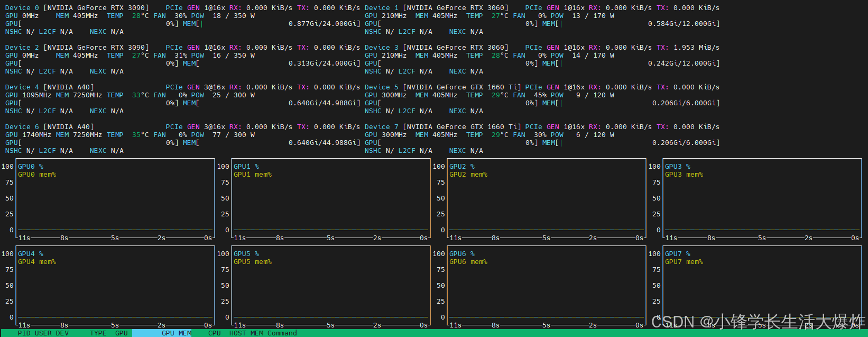Click the GPU6 % chart legend
Image resolution: width=868 pixels, height=337 pixels.
[x=461, y=254]
